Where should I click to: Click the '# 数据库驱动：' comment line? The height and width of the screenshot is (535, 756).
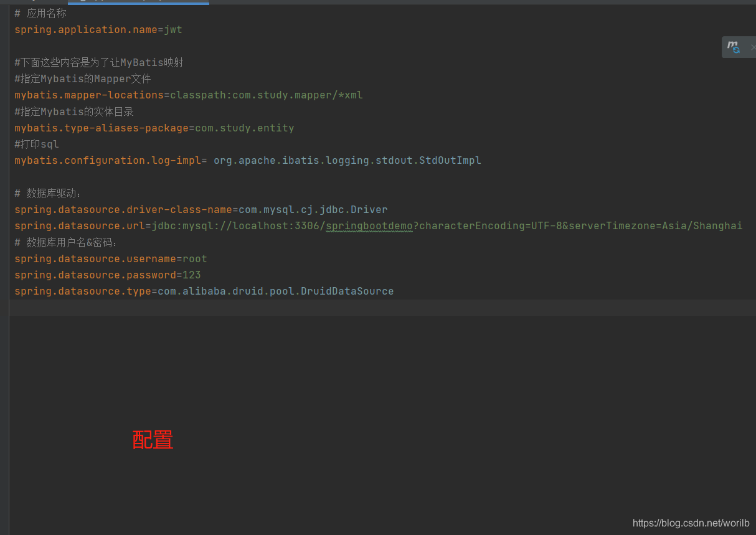[48, 193]
